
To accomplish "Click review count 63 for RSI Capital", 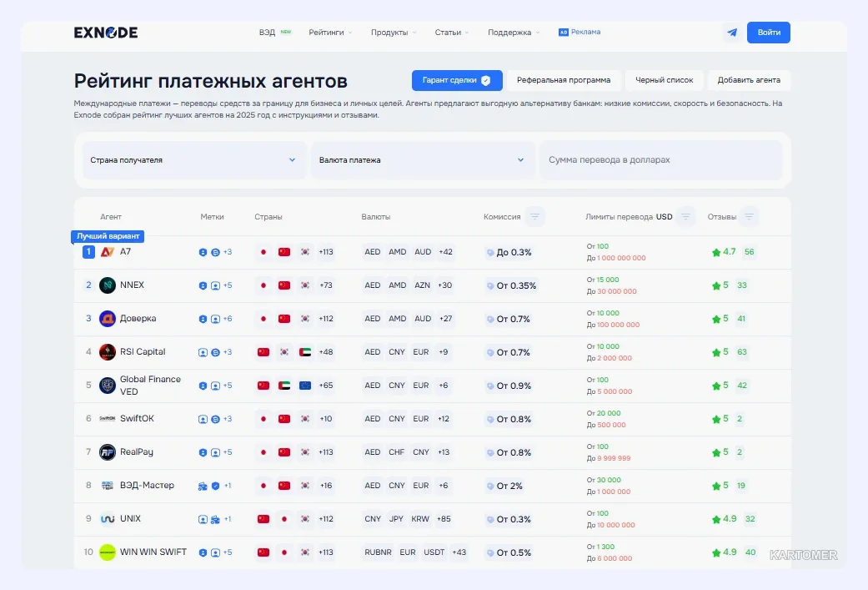I will 742,352.
